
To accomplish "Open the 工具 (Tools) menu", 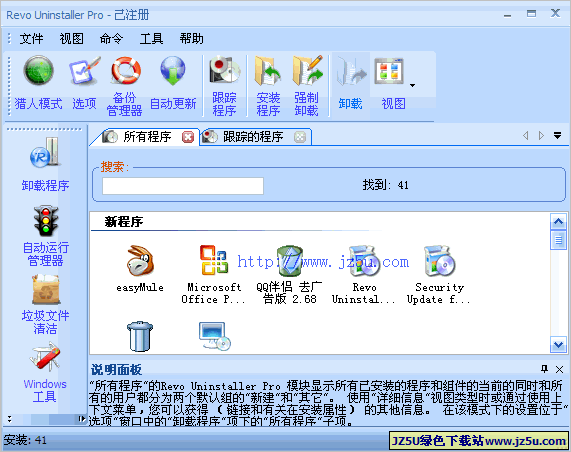I will (151, 39).
